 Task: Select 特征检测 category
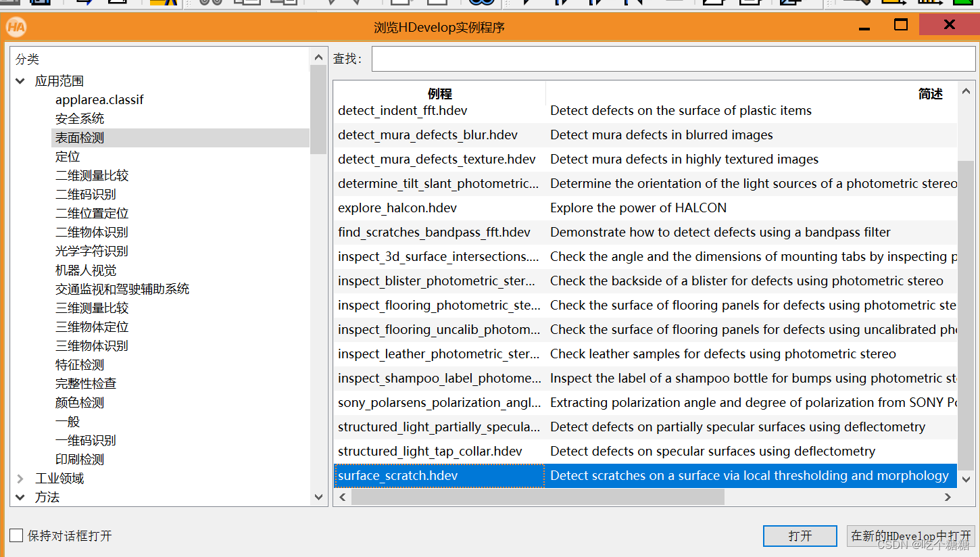(x=80, y=365)
